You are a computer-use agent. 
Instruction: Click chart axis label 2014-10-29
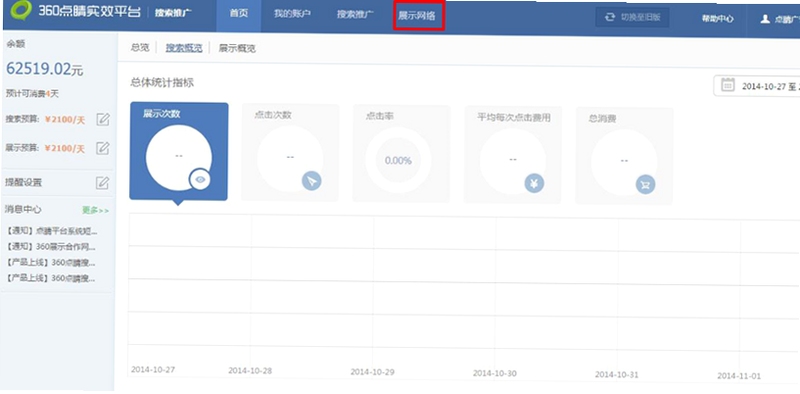(x=372, y=372)
